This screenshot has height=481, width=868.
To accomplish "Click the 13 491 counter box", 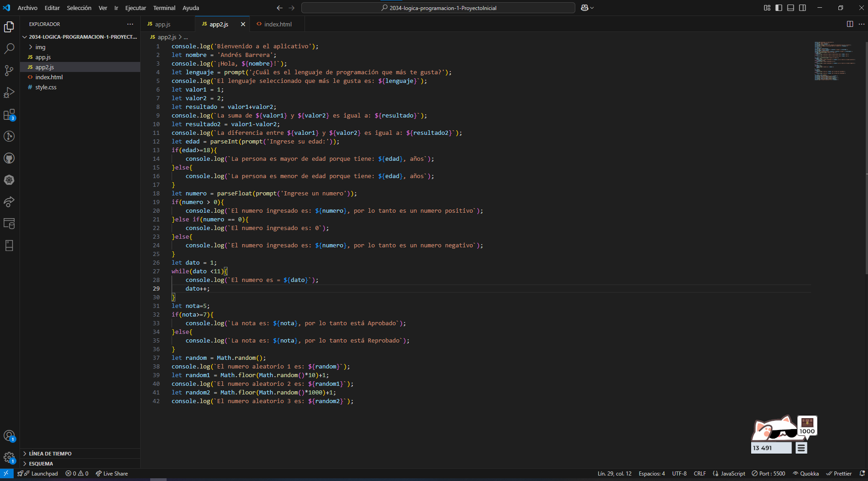I will pyautogui.click(x=771, y=448).
